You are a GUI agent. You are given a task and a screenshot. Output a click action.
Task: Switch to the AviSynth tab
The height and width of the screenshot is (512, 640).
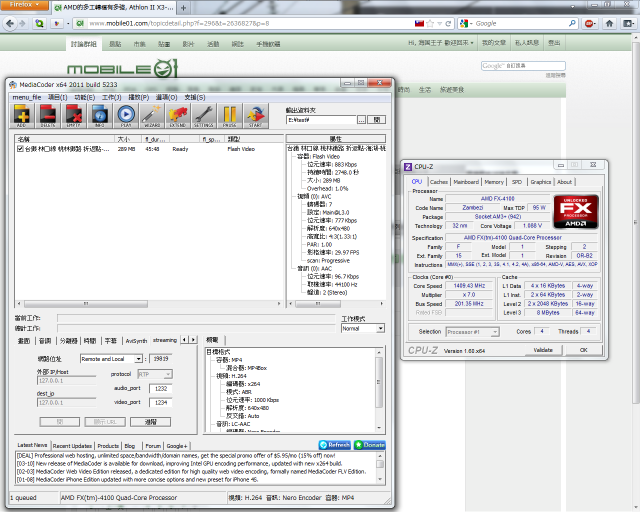tap(136, 341)
